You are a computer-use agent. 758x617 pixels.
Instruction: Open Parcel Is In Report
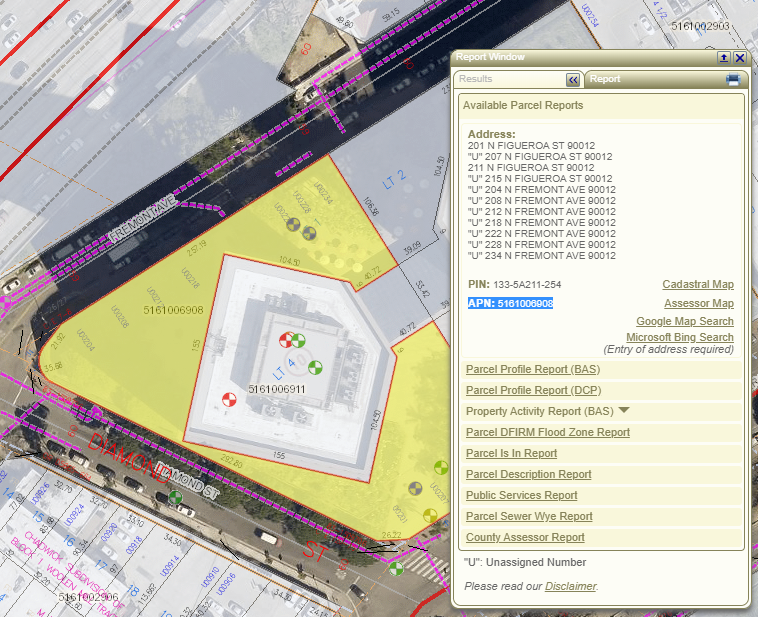[x=511, y=453]
